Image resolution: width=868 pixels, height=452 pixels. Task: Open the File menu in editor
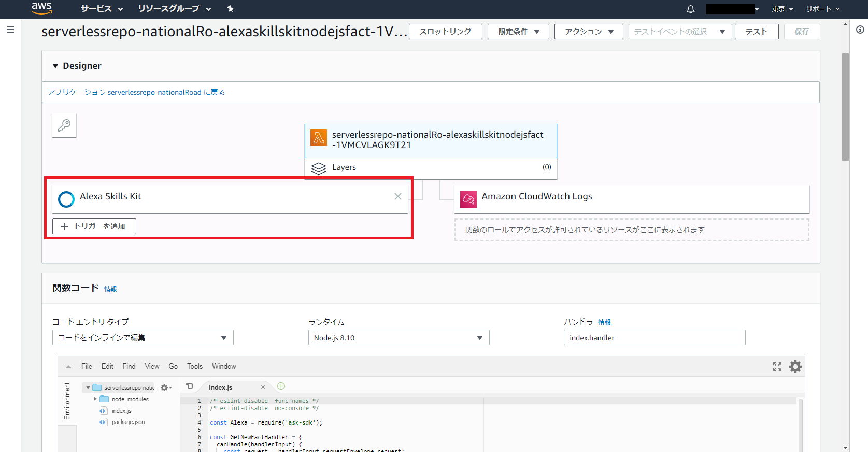(87, 366)
